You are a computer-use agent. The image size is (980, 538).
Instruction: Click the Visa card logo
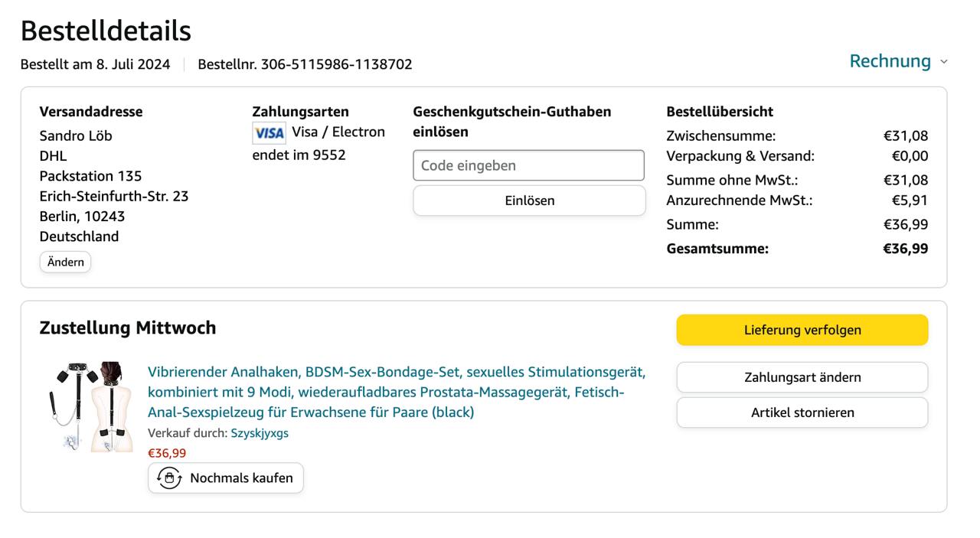[269, 133]
